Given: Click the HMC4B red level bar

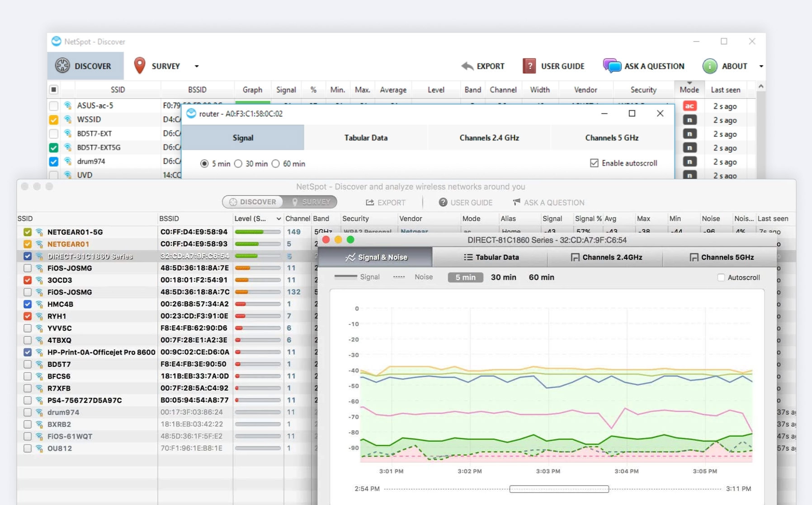Looking at the screenshot, I should [258, 304].
